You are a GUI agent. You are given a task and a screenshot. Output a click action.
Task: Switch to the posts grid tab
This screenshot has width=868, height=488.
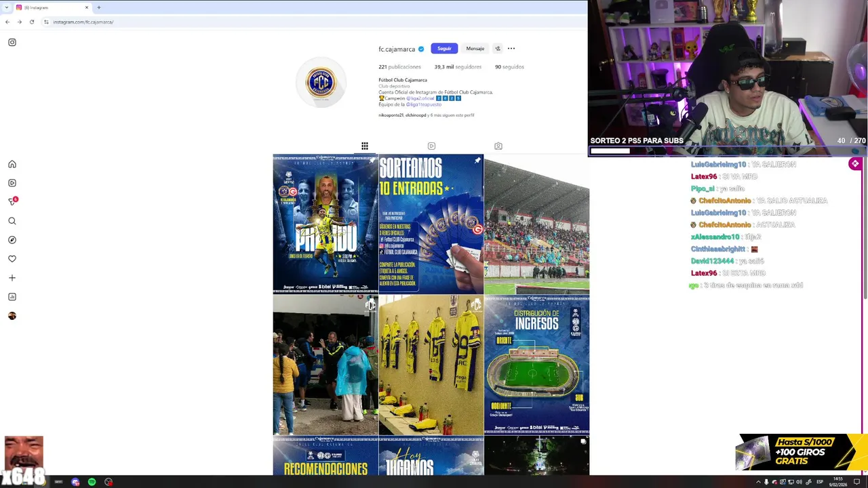(365, 146)
